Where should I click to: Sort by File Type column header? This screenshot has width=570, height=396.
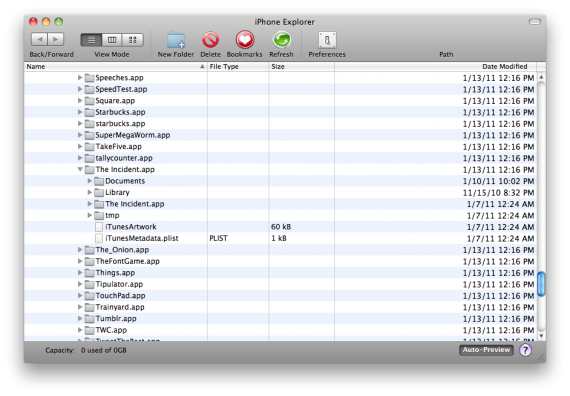238,67
